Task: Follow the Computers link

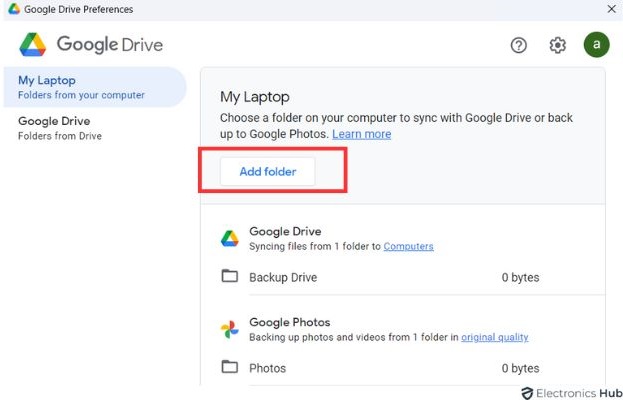Action: pos(408,246)
